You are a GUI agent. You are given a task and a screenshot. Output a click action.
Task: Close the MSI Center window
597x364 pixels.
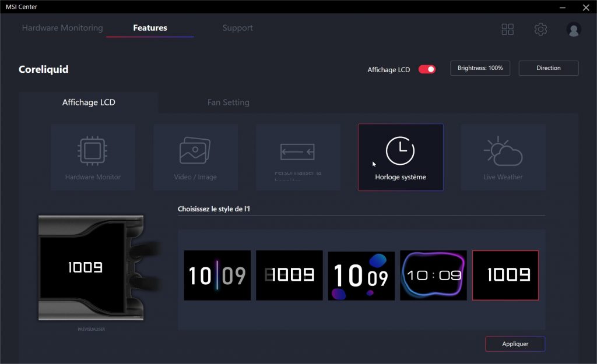point(586,7)
